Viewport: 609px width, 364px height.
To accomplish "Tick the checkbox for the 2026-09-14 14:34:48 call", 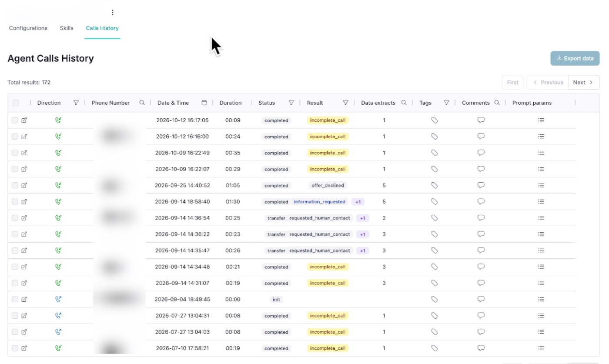I will (x=15, y=267).
